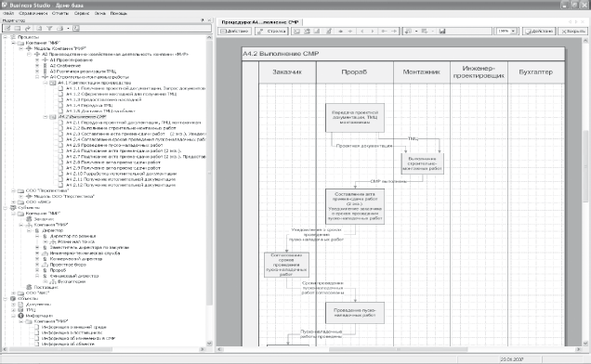This screenshot has width=591, height=364.
Task: Click the Действие button next to Стрелка
Action: click(235, 32)
